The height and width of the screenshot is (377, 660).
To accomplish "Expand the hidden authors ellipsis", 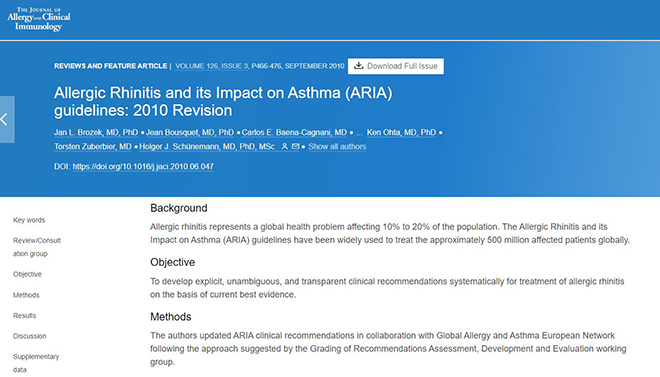I will pyautogui.click(x=359, y=133).
